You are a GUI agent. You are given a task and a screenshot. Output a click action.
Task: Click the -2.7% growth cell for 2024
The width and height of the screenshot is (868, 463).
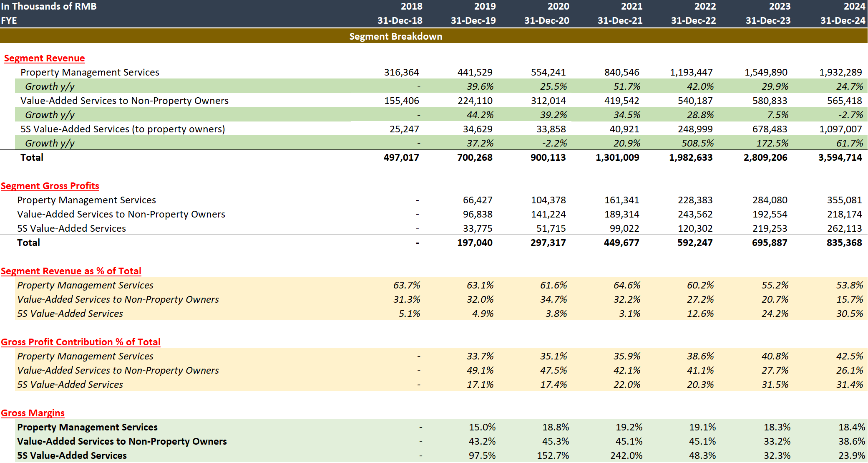850,115
